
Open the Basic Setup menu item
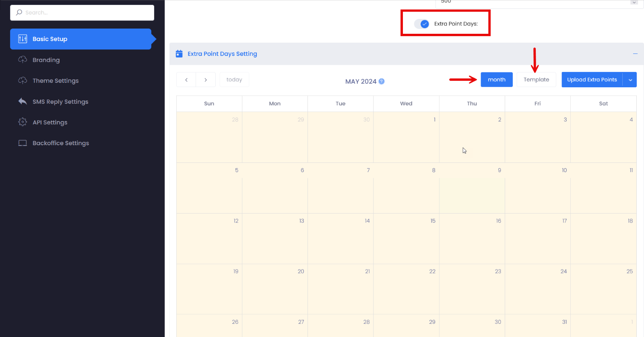80,39
